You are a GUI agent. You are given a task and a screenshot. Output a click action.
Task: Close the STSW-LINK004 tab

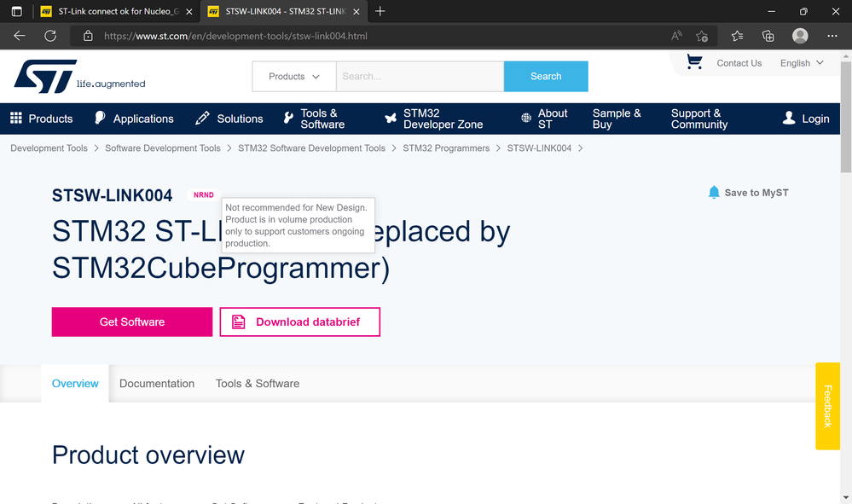(356, 11)
